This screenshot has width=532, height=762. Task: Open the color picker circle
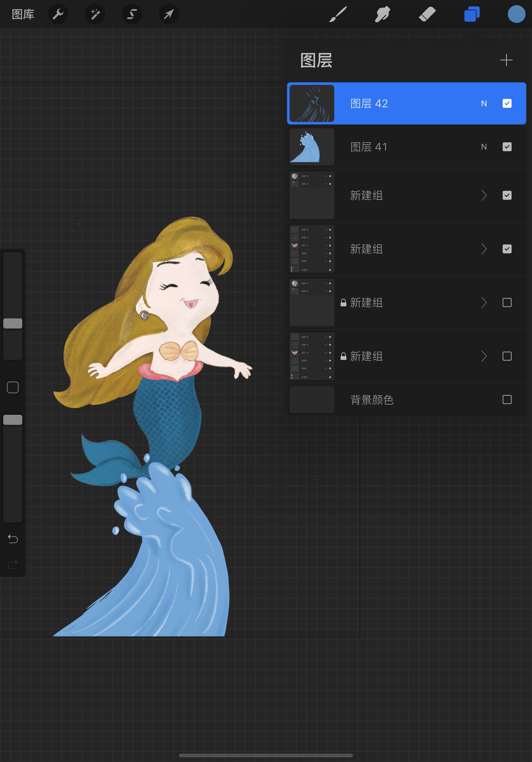pos(515,14)
